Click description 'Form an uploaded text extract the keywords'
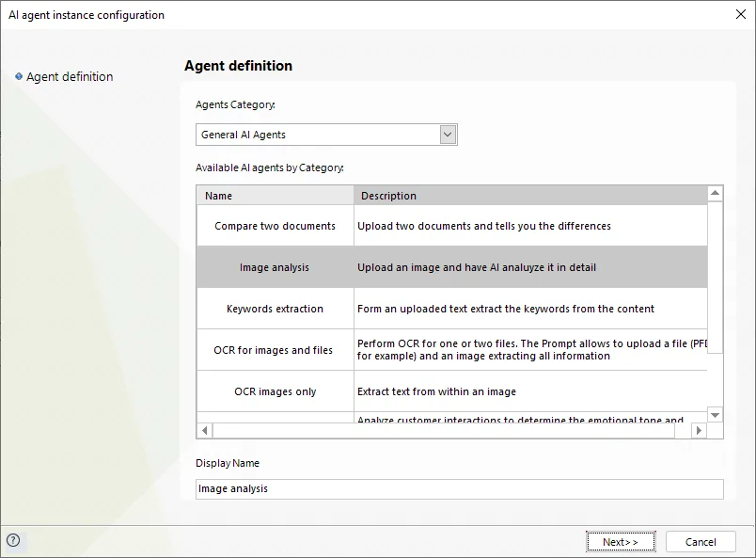This screenshot has width=756, height=558. [506, 309]
